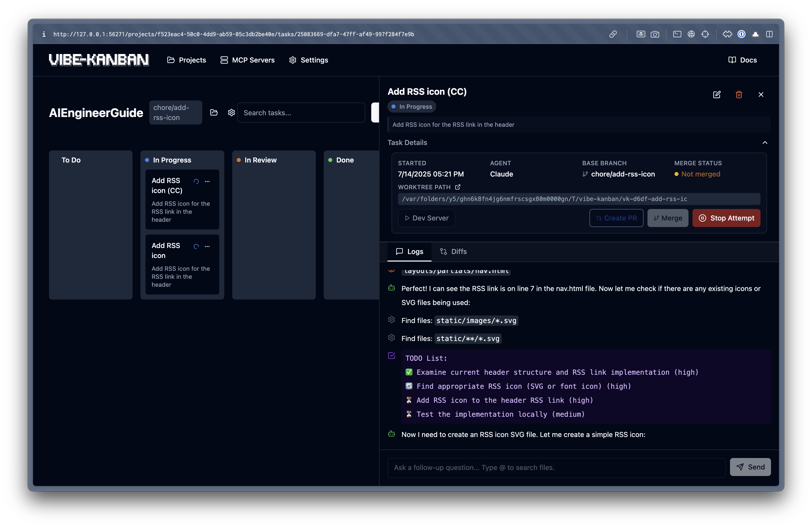Viewport: 812px width, 528px height.
Task: Edit the task with pencil icon
Action: (x=717, y=94)
